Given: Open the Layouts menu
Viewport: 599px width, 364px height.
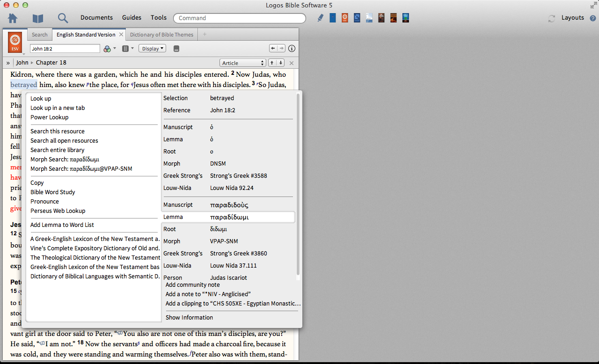Looking at the screenshot, I should [573, 18].
